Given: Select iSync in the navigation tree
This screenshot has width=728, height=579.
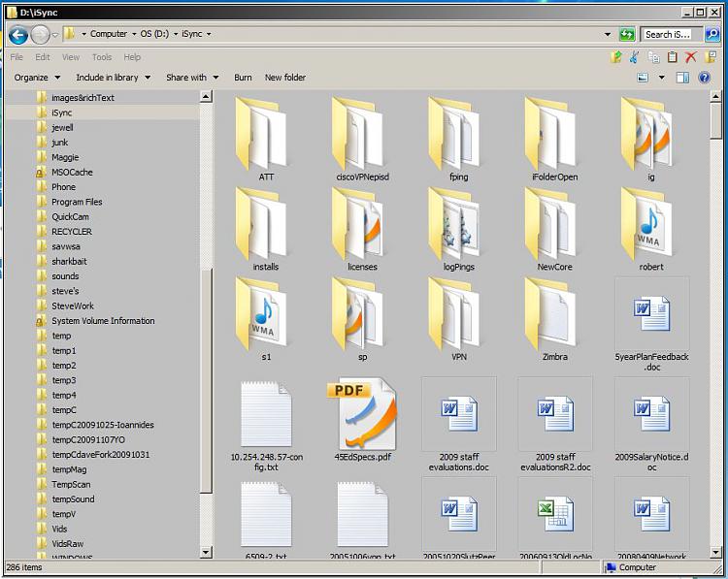Looking at the screenshot, I should click(61, 113).
